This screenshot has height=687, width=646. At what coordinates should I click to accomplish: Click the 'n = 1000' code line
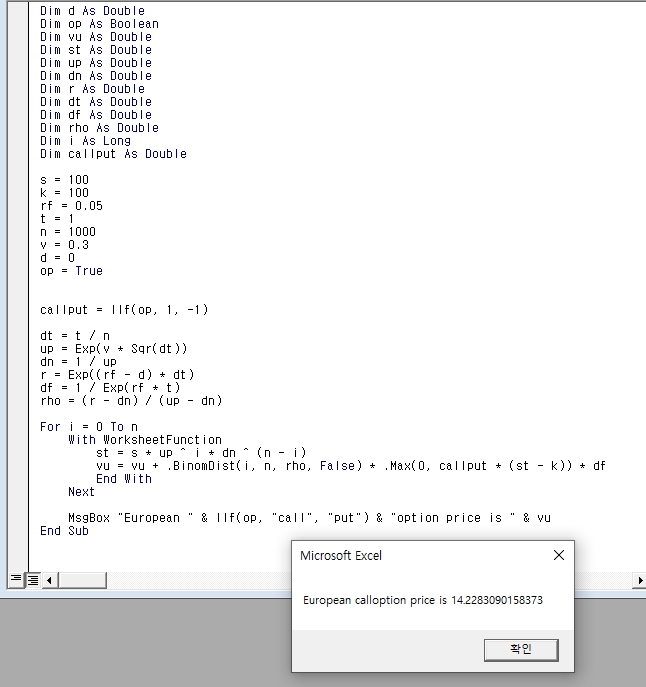(x=68, y=232)
